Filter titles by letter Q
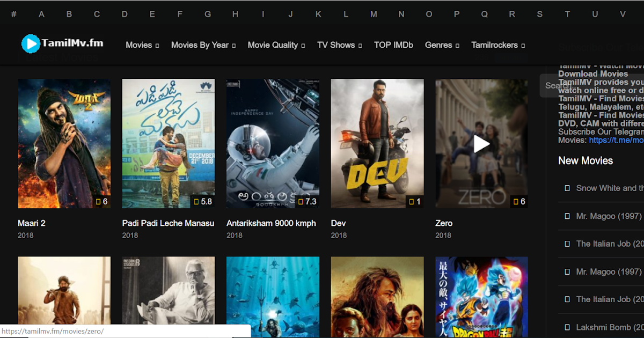The width and height of the screenshot is (644, 338). (485, 14)
